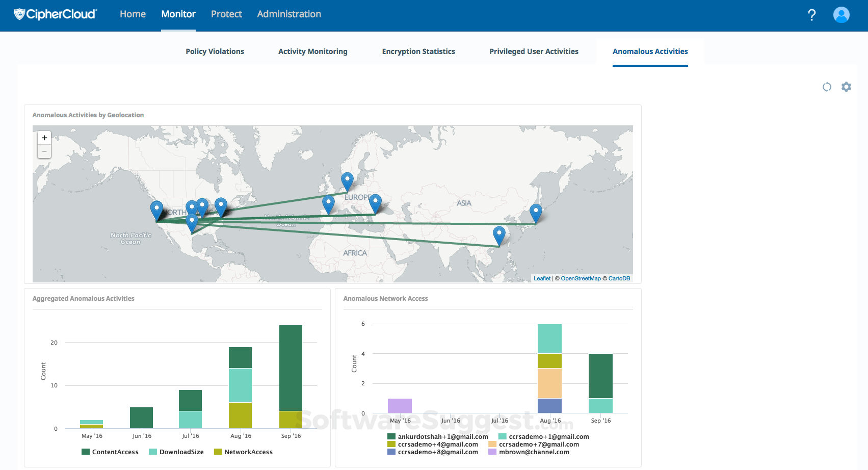Viewport: 868px width, 470px height.
Task: Select the map pin over Japan
Action: 536,212
